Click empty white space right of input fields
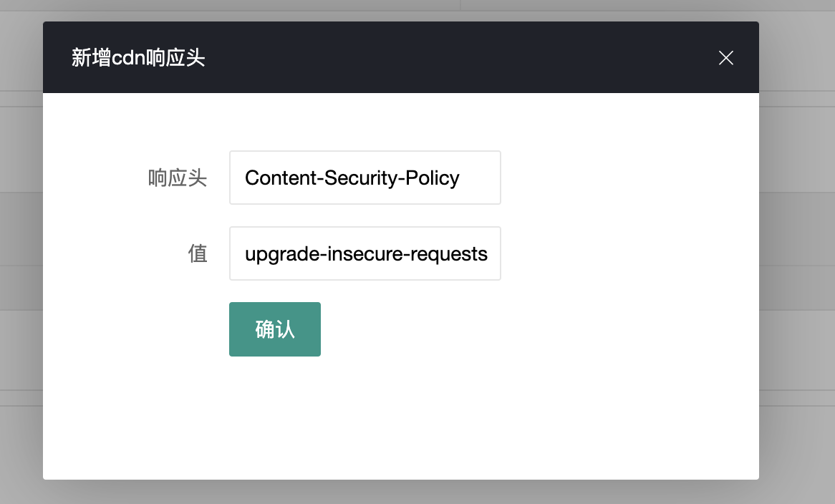The image size is (835, 504). coord(623,215)
